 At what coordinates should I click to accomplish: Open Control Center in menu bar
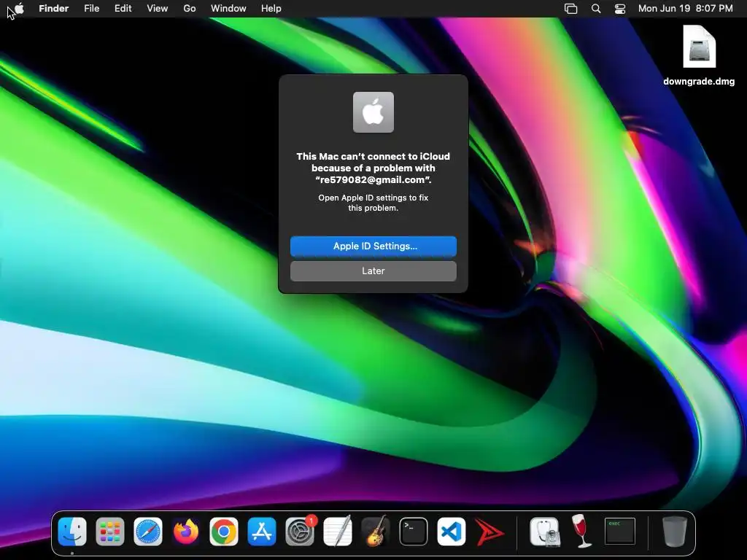click(620, 9)
